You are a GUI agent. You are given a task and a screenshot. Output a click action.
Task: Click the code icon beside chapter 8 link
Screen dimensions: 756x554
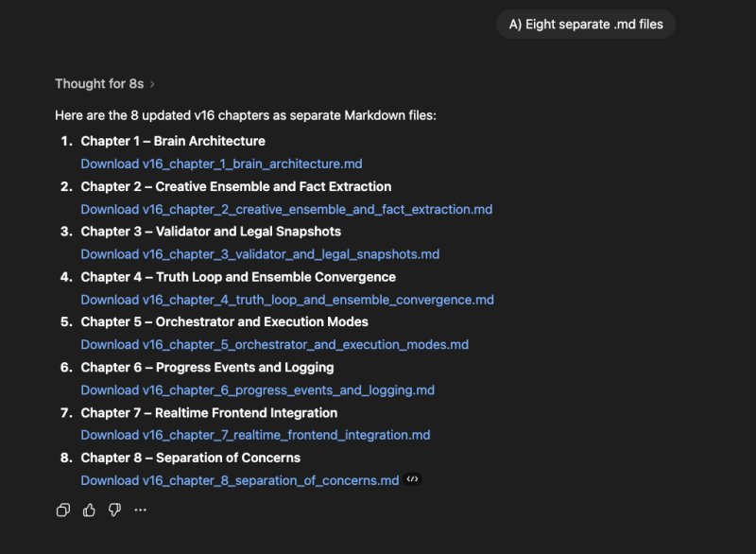point(412,479)
